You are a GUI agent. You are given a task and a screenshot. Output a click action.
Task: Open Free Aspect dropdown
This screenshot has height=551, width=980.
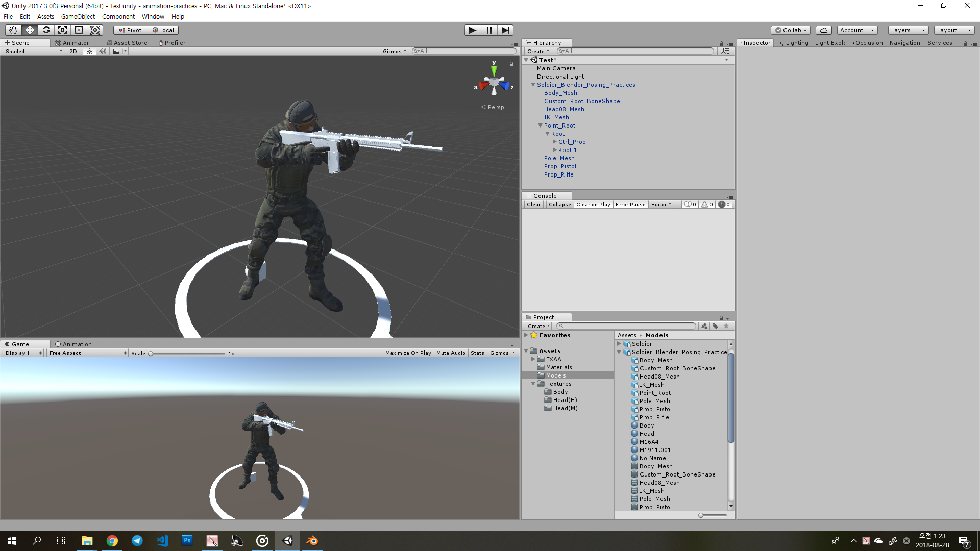(87, 353)
